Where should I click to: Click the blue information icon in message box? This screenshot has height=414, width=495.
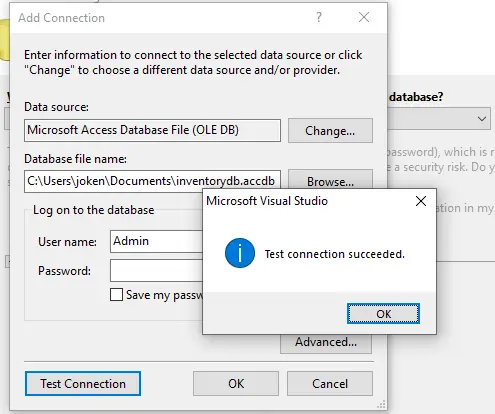coord(240,253)
